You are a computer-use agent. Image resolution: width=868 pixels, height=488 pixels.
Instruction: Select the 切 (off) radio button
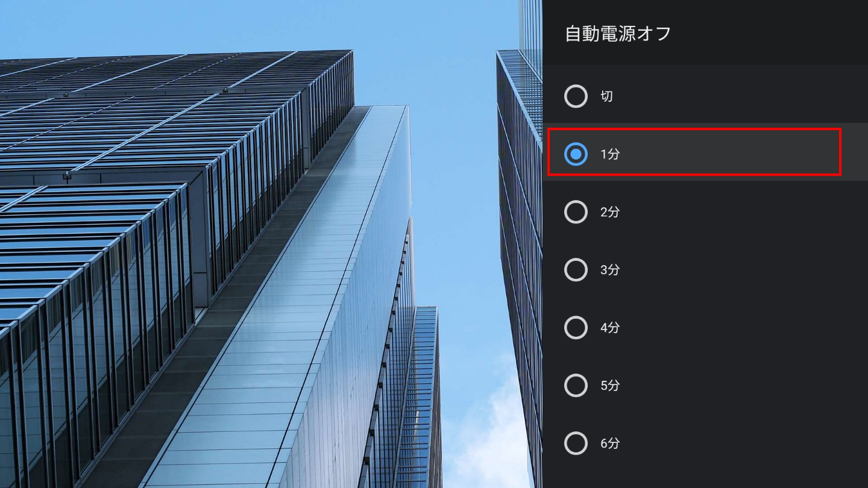[x=576, y=96]
